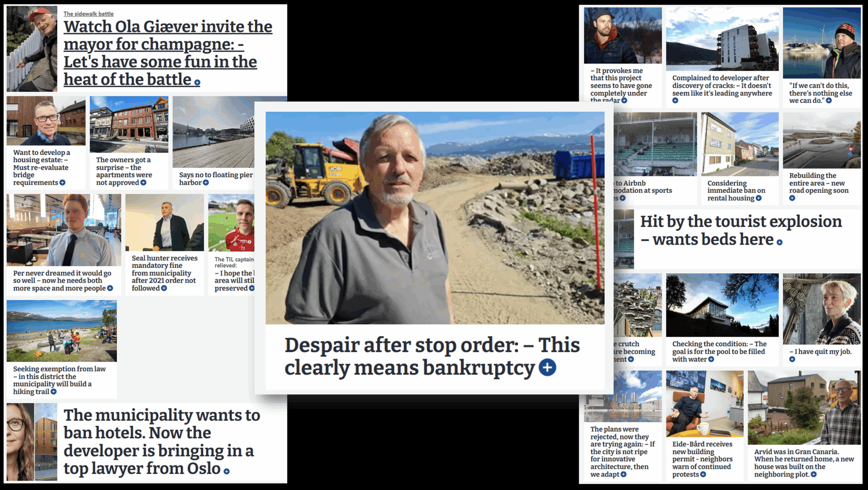This screenshot has height=490, width=868.
Task: Click the plus icon after "top lawyer from Oslo"
Action: [226, 471]
